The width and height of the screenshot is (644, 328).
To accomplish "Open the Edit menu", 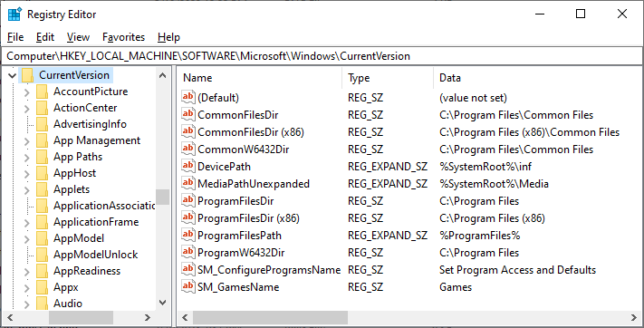I will 45,37.
